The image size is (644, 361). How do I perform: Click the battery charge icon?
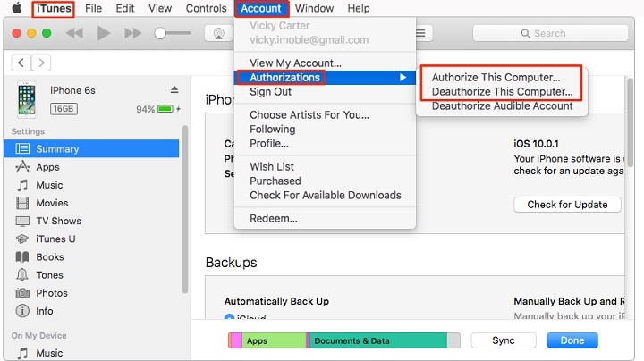[x=168, y=109]
